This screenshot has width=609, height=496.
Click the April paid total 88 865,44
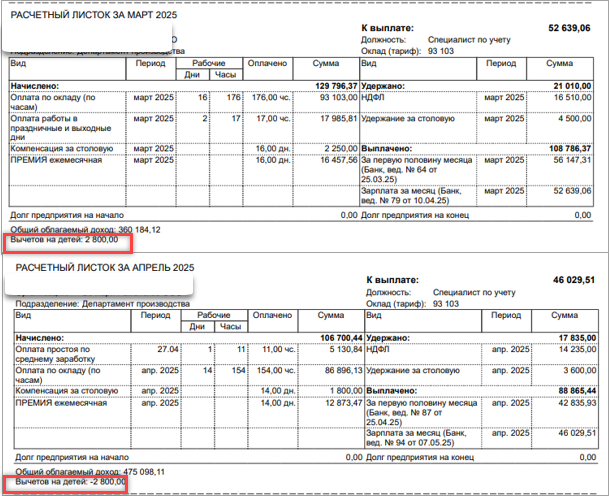point(577,390)
